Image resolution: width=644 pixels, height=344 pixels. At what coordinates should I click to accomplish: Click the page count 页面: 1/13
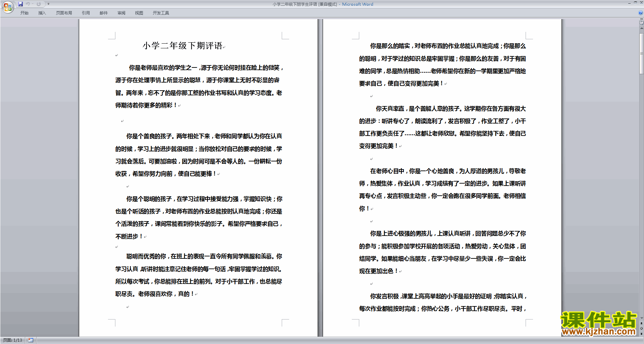(x=12, y=340)
